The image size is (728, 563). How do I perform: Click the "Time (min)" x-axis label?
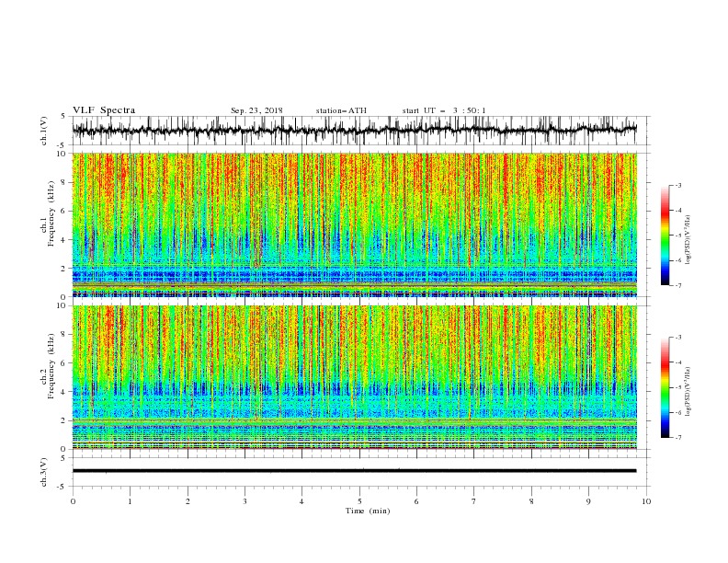click(368, 511)
